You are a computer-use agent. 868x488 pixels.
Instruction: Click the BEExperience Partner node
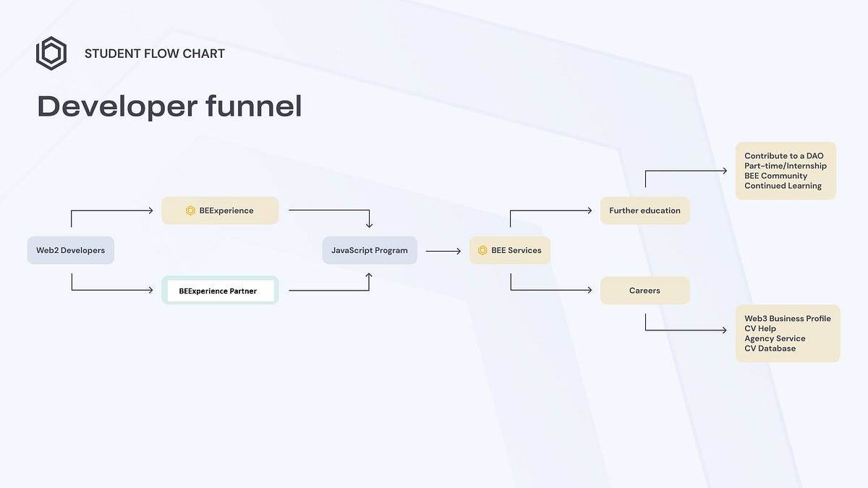220,290
